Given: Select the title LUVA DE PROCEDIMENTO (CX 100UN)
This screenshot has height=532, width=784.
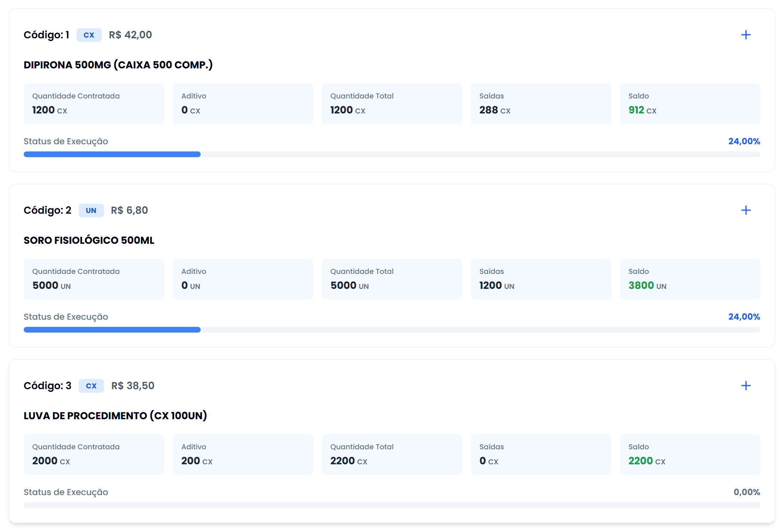Looking at the screenshot, I should 115,416.
